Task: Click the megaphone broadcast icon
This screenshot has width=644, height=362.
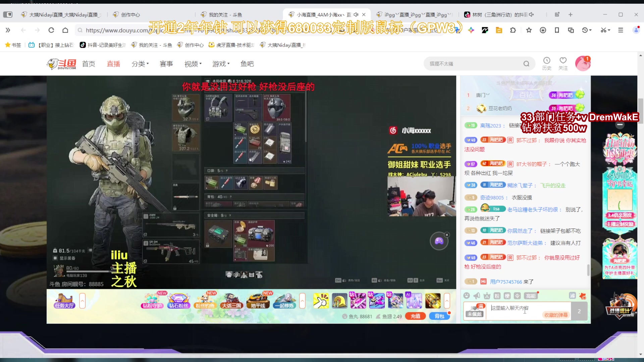Action: pos(477,296)
